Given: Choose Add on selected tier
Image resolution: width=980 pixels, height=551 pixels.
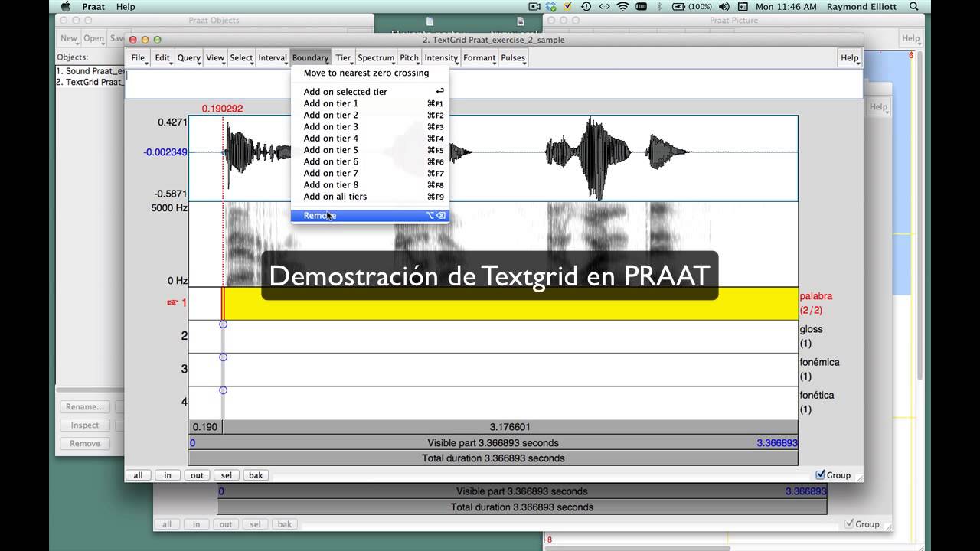Looking at the screenshot, I should pyautogui.click(x=370, y=92).
